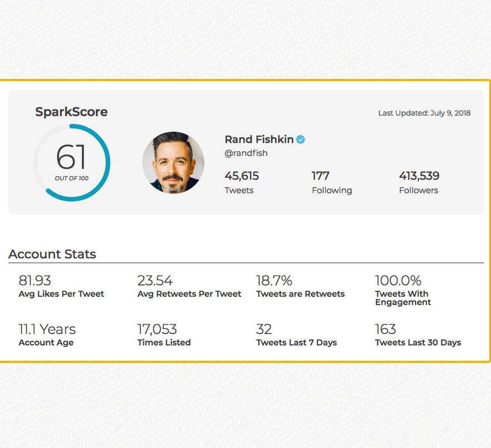Click 'Avg Retweets Per Tweet' label
Screen dimensions: 491x448
(x=189, y=294)
